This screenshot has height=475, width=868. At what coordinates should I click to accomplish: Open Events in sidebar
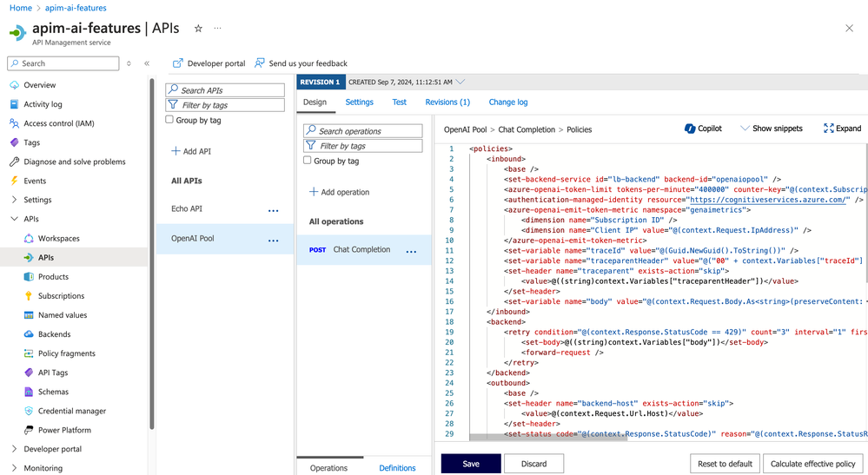click(x=35, y=181)
